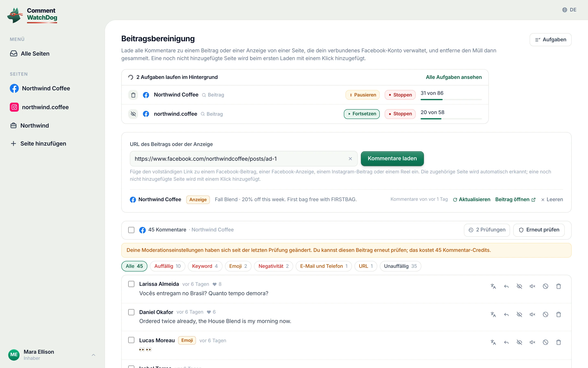Delete Lucas Moreau's emoji comment
This screenshot has width=588, height=368.
coord(559,342)
